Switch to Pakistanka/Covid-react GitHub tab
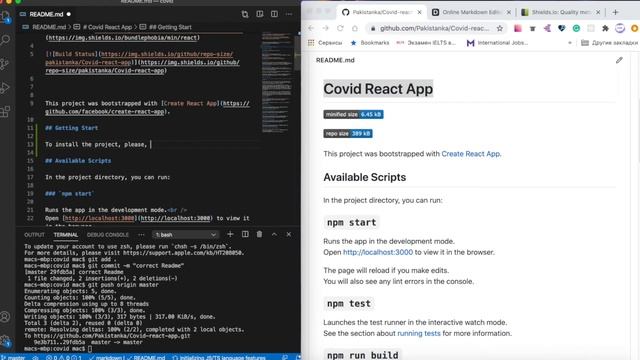This screenshot has width=640, height=360. [x=381, y=12]
